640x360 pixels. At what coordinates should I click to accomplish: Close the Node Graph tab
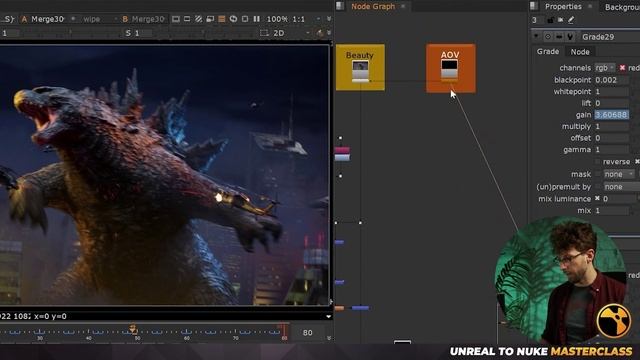coord(403,7)
